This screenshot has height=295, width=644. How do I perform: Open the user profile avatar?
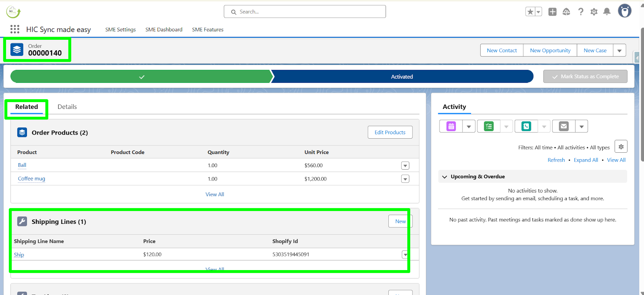625,11
